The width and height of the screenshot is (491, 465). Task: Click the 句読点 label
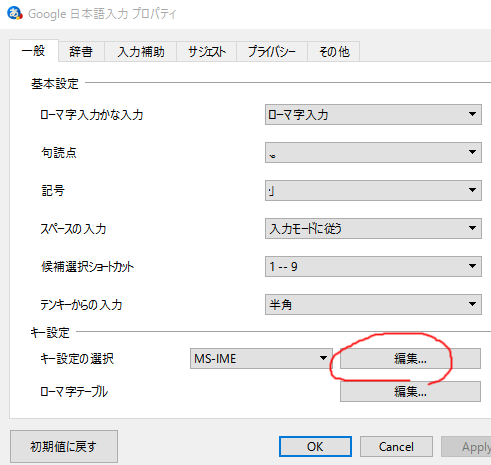point(59,153)
